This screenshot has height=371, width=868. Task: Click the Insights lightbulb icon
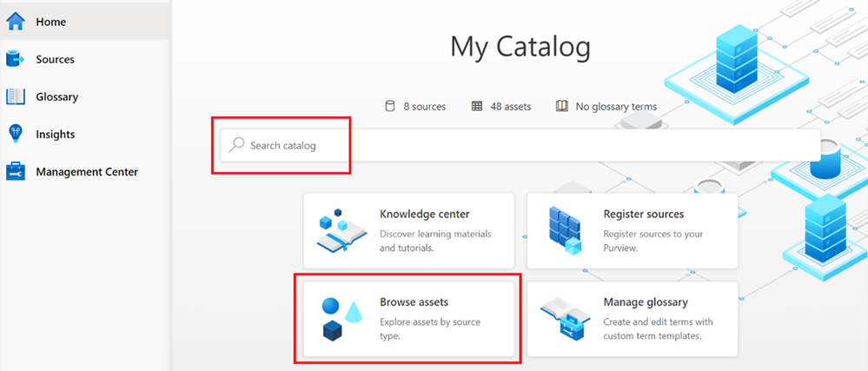click(x=16, y=134)
